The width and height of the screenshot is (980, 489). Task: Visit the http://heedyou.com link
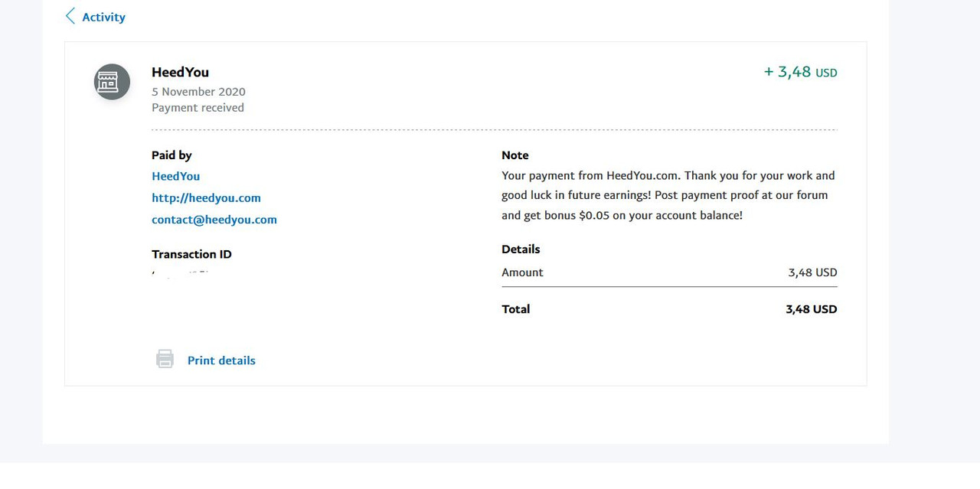(206, 197)
